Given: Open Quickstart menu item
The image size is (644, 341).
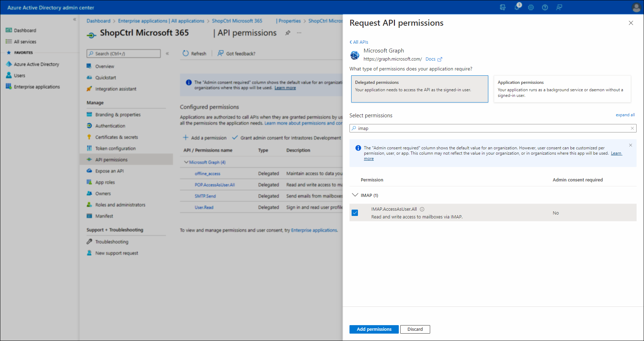Looking at the screenshot, I should pos(105,77).
